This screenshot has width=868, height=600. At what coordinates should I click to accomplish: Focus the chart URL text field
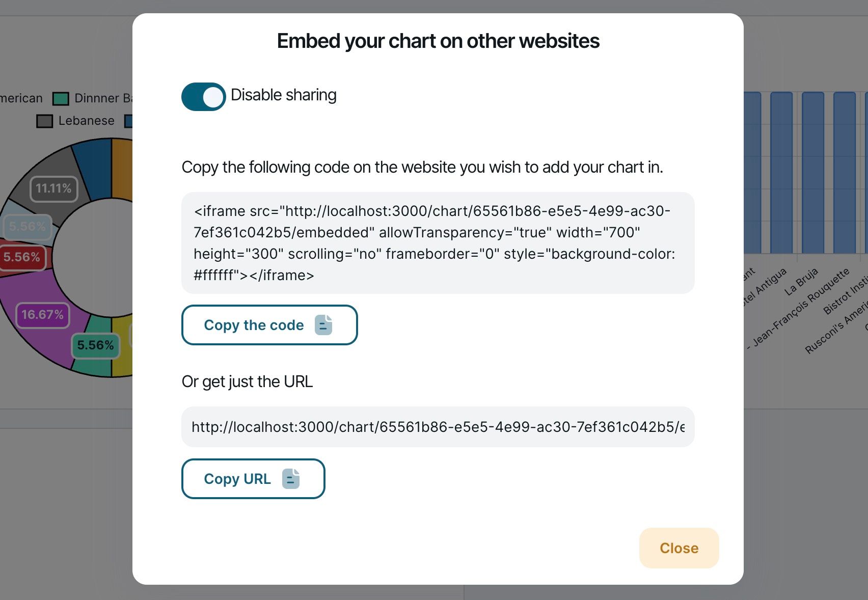coord(438,427)
